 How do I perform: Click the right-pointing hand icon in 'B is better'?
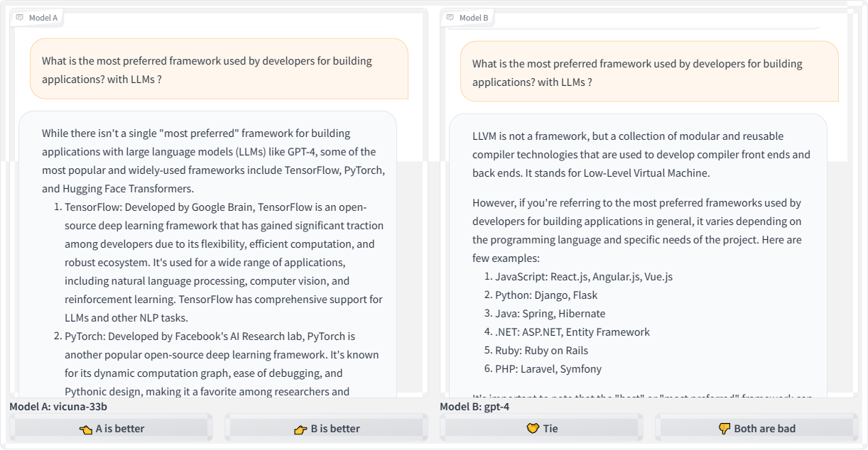301,428
